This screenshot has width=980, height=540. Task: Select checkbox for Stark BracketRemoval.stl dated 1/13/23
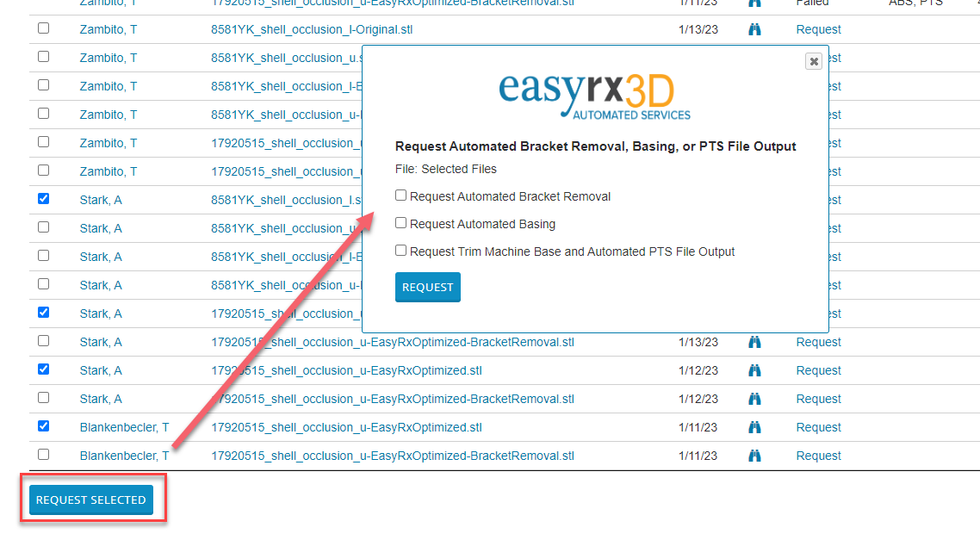[43, 341]
